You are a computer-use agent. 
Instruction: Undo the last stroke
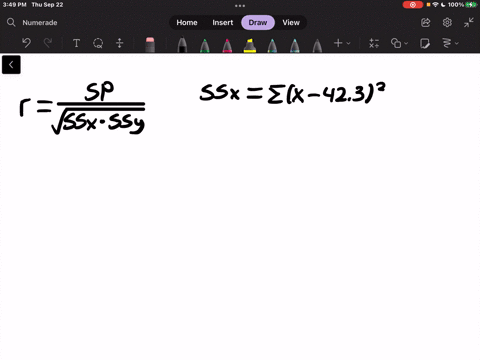click(26, 43)
